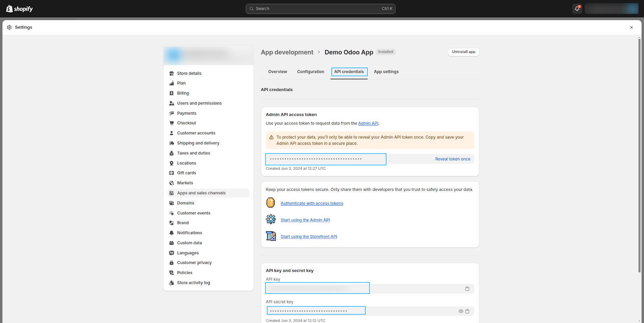Viewport: 644px width, 323px height.
Task: Click 'Created Jun 3, 2024 at 12:27 UTC' text
Action: [296, 169]
